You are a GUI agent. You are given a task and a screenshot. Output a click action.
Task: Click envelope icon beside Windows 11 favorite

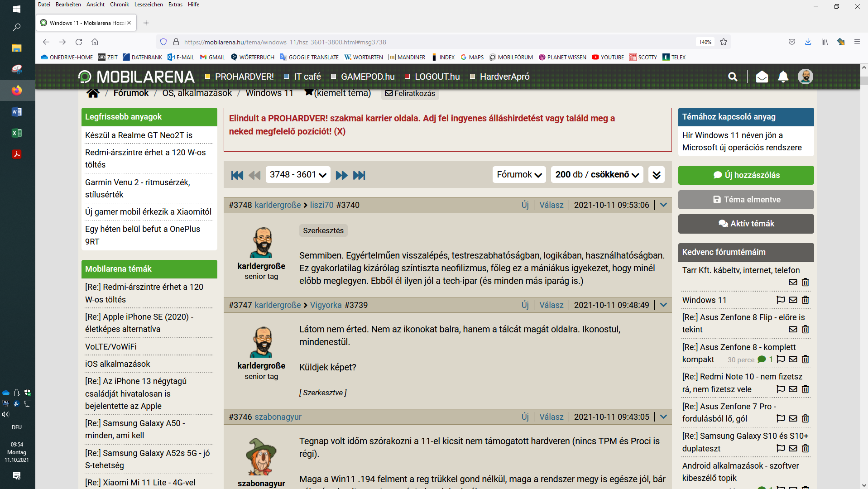(793, 300)
